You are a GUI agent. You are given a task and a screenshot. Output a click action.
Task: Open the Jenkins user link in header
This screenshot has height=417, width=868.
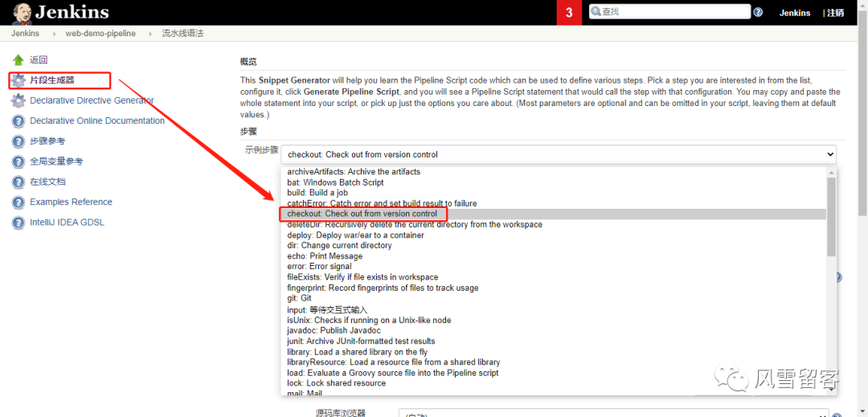(794, 14)
